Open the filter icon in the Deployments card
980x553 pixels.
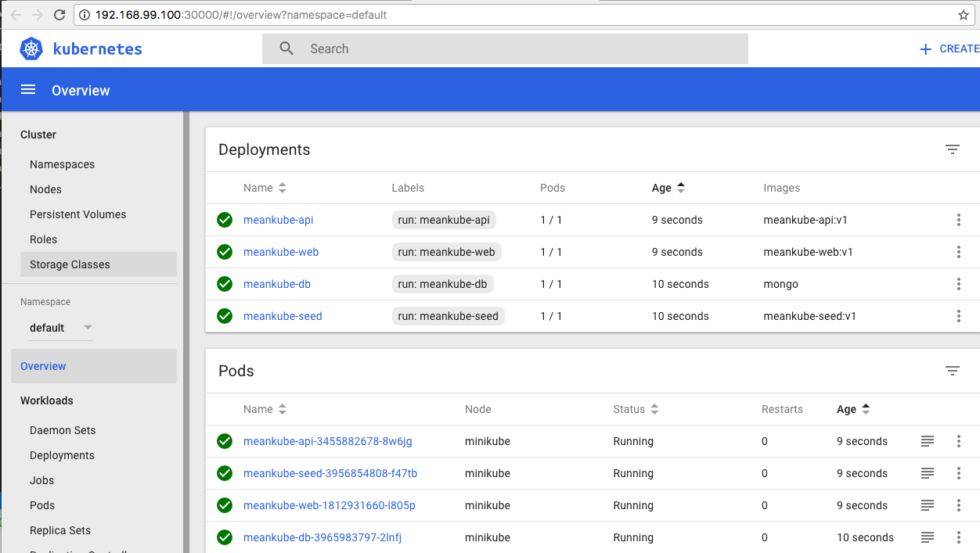[952, 149]
